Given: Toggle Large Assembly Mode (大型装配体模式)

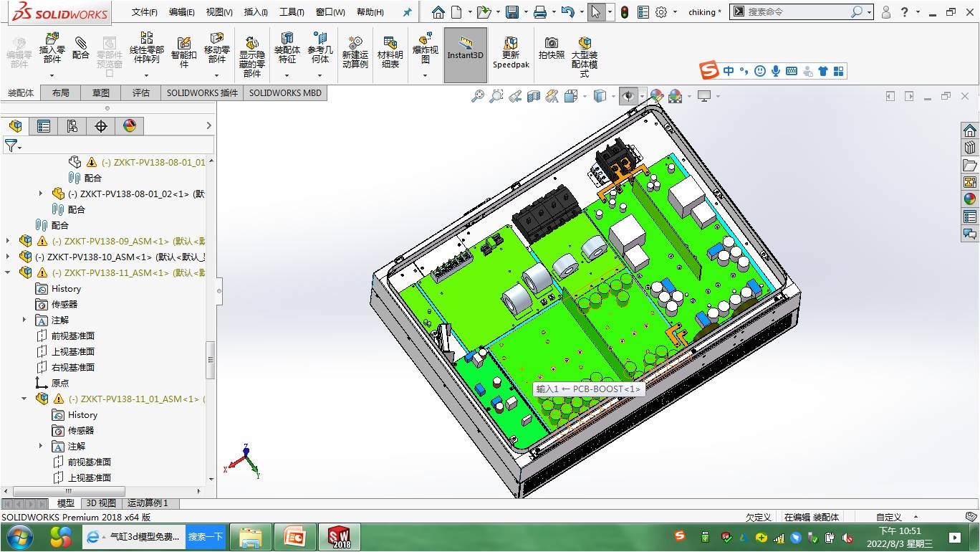Looking at the screenshot, I should click(585, 57).
